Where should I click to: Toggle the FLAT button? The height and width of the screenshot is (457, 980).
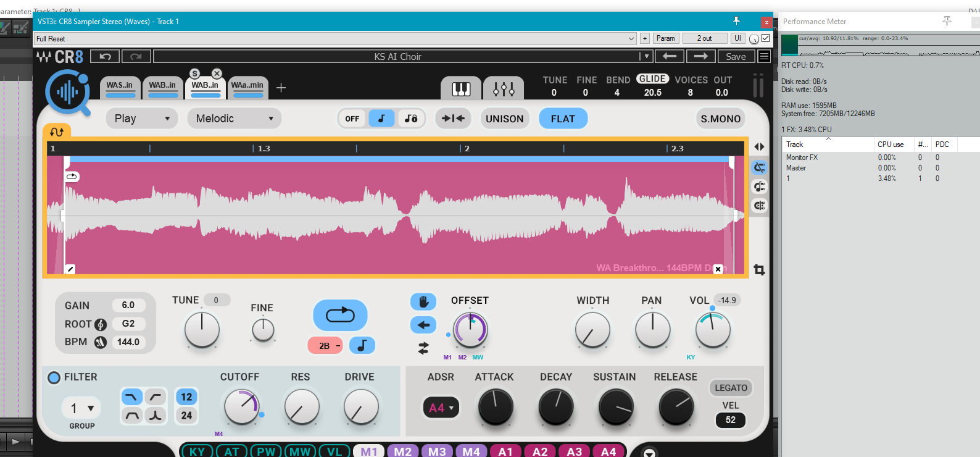tap(563, 119)
